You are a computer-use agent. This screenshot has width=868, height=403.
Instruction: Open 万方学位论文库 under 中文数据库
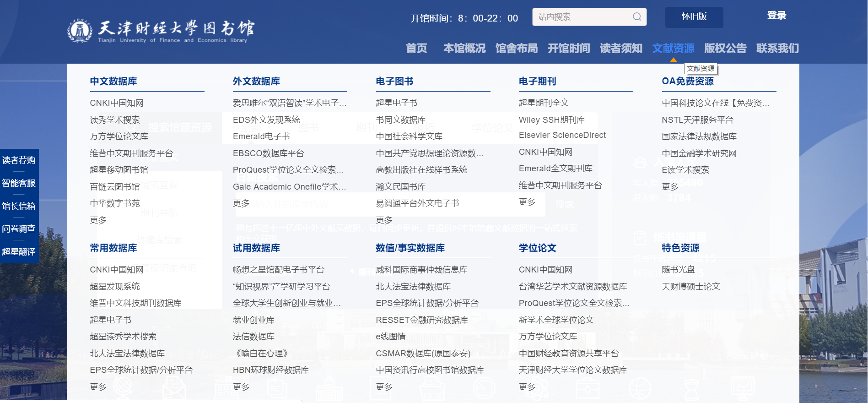point(119,136)
